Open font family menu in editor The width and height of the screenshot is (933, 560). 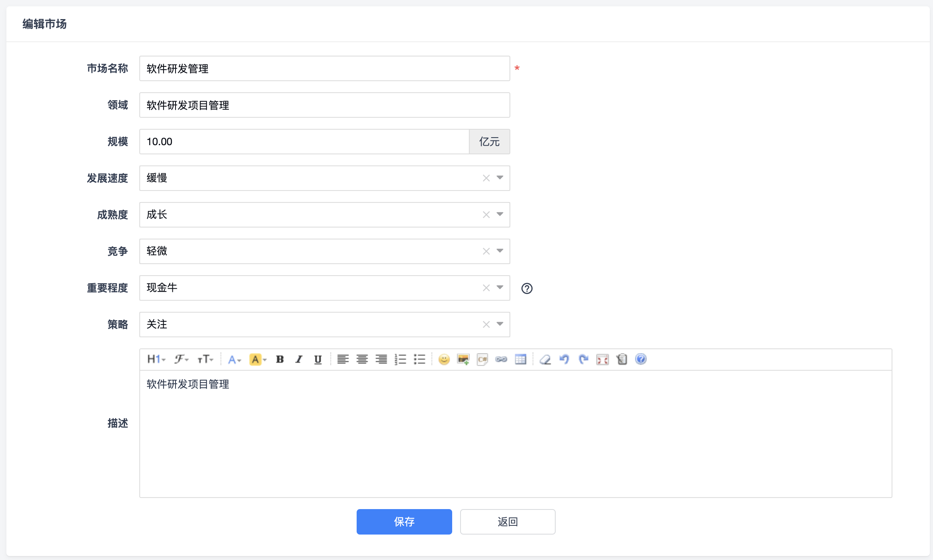tap(181, 359)
